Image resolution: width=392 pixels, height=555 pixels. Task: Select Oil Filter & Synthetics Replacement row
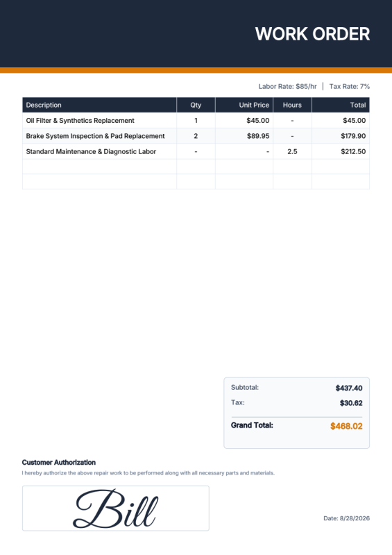coord(196,120)
